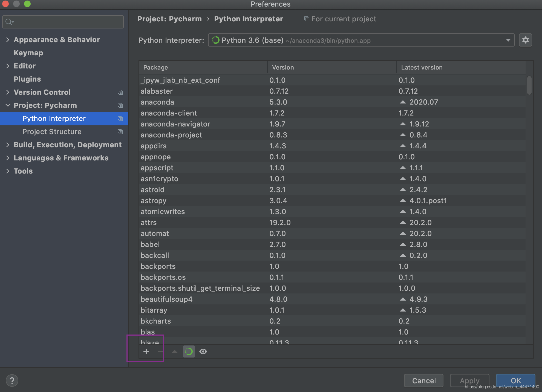Viewport: 542px width, 392px height.
Task: Click upgrade arrow beside astropy 4.0.1.post1
Action: (403, 201)
